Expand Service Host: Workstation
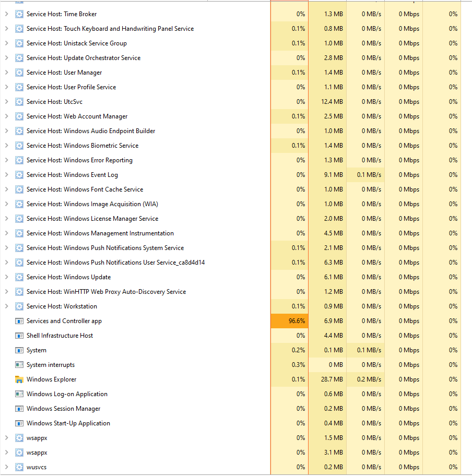Screen dimensions: 472x476 click(x=6, y=306)
